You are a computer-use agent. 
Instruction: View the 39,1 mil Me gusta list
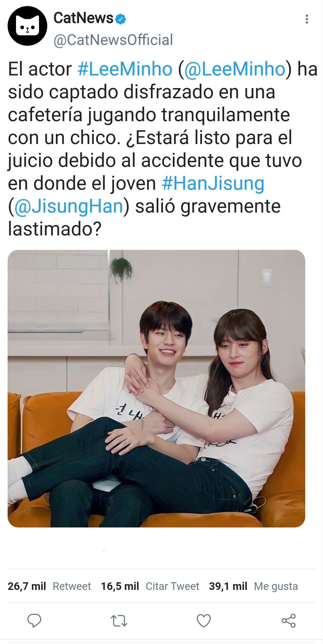[253, 586]
